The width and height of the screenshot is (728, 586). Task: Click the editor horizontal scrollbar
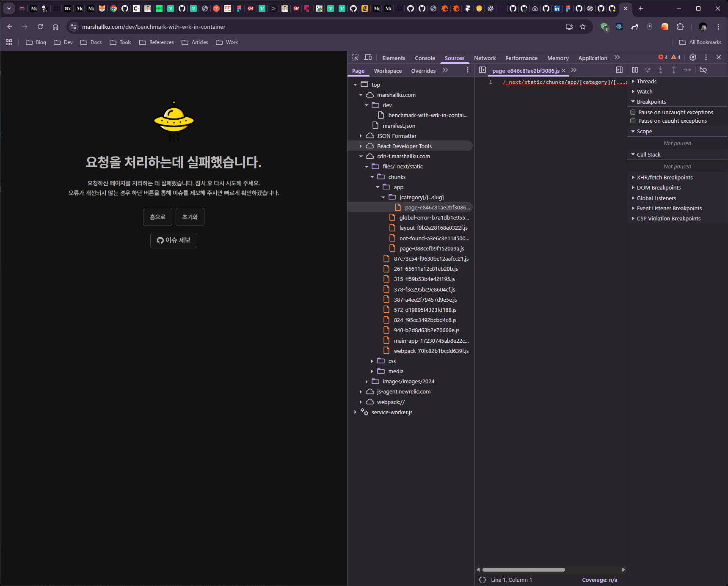pos(524,569)
